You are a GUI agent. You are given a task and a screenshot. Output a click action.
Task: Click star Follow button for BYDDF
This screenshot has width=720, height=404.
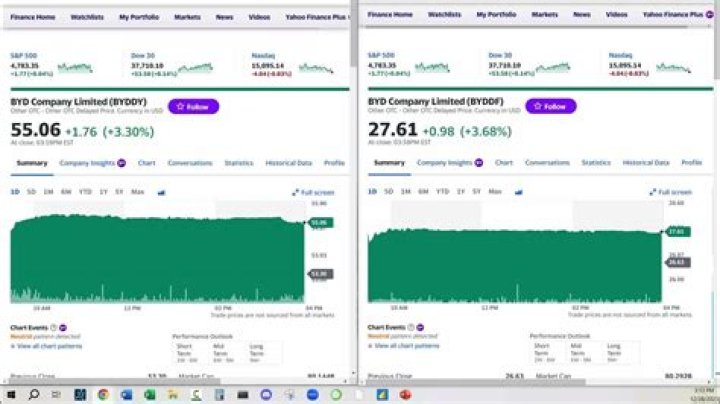click(x=551, y=106)
